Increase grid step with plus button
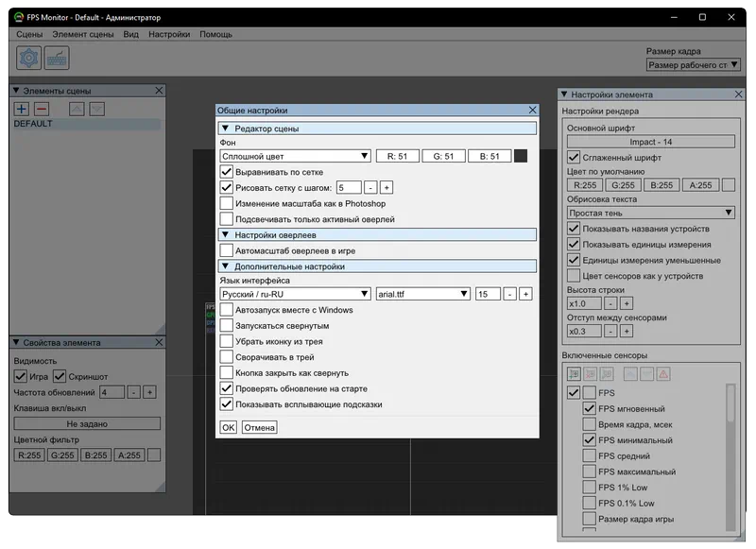 (x=387, y=187)
